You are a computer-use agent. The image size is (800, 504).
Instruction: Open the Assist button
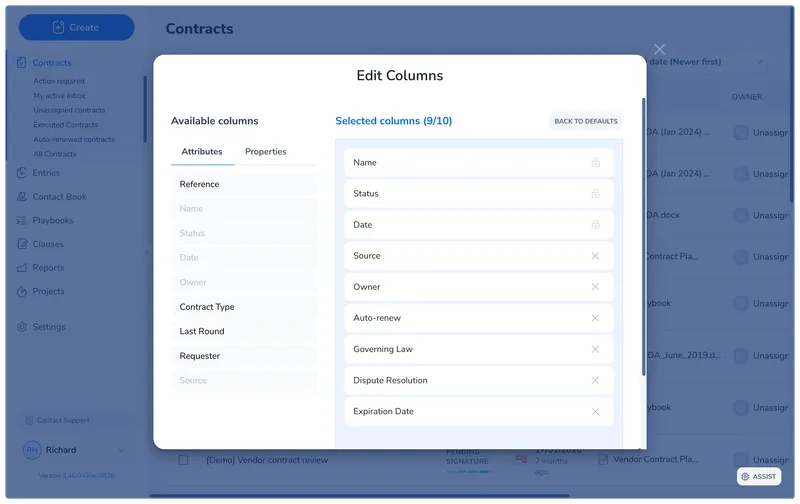[x=759, y=476]
